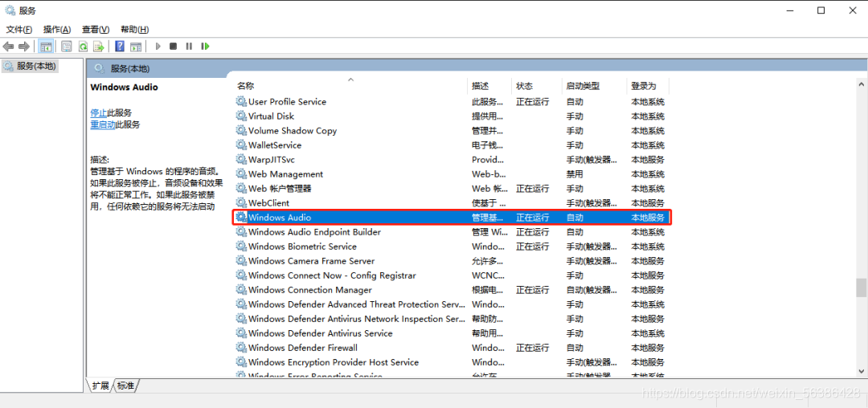Click 允许多... description of Windows Camera Frame Server
Viewport: 868px width, 408px height.
coord(488,261)
